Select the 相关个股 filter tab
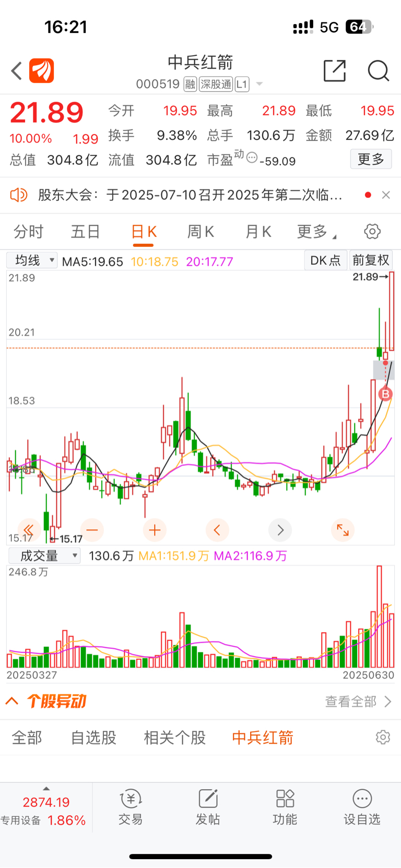Image resolution: width=401 pixels, height=868 pixels. [x=175, y=738]
